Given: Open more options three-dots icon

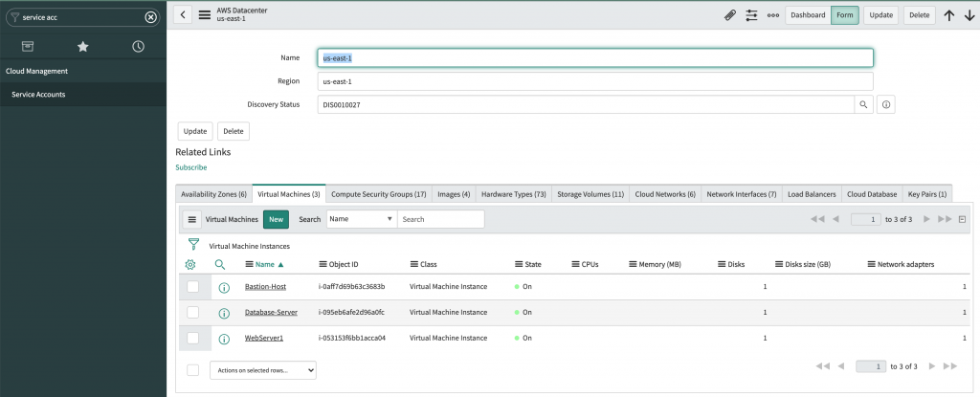Looking at the screenshot, I should point(773,15).
